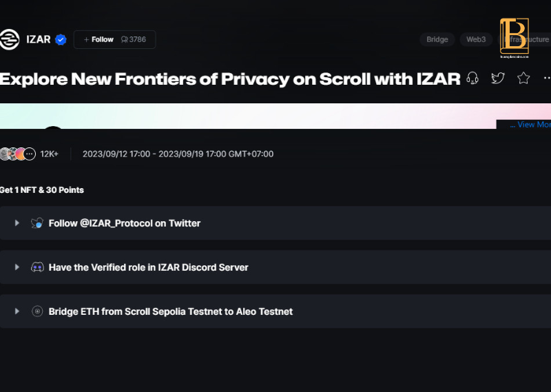Select the Bridge tag
Viewport: 551px width, 392px height.
click(x=437, y=39)
